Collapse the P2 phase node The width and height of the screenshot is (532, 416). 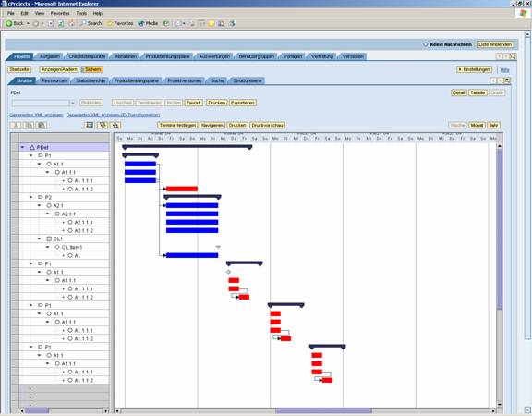click(30, 197)
